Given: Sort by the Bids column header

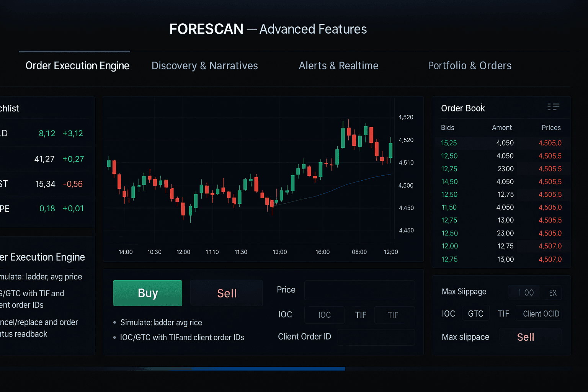Looking at the screenshot, I should pyautogui.click(x=448, y=127).
